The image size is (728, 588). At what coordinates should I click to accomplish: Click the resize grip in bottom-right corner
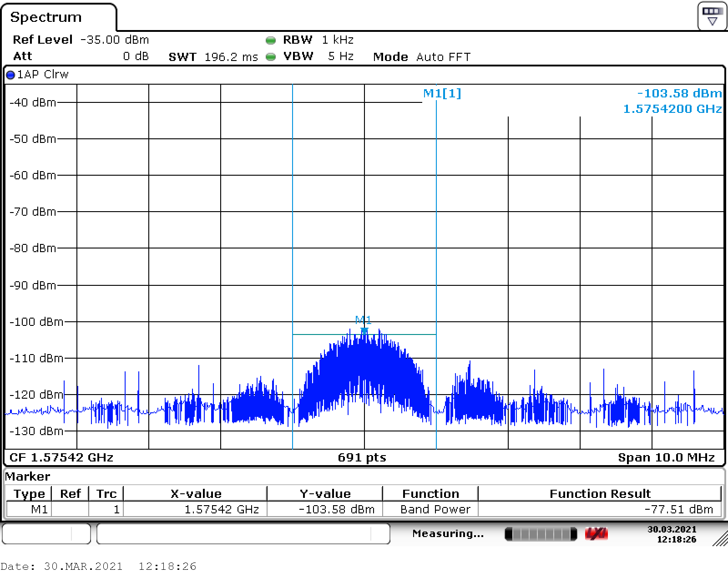click(720, 539)
